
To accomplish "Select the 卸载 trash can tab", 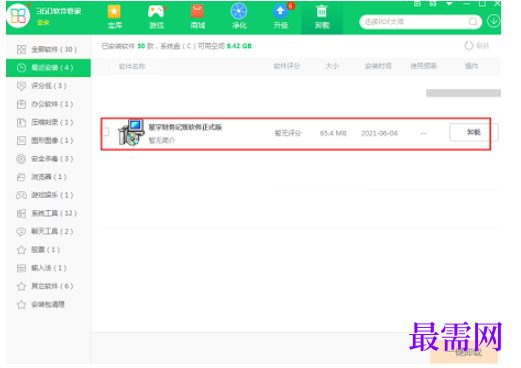I will pyautogui.click(x=322, y=17).
